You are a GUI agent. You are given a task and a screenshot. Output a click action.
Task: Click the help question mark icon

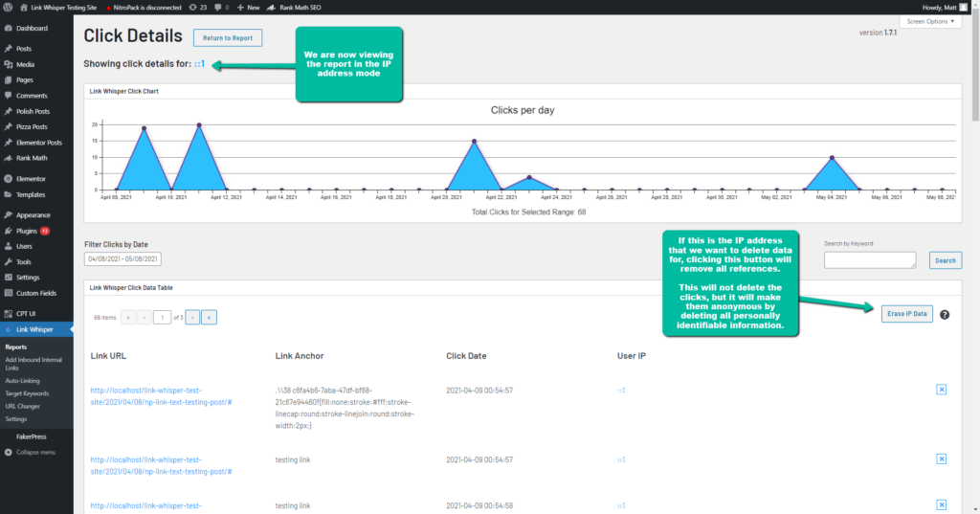pos(945,315)
